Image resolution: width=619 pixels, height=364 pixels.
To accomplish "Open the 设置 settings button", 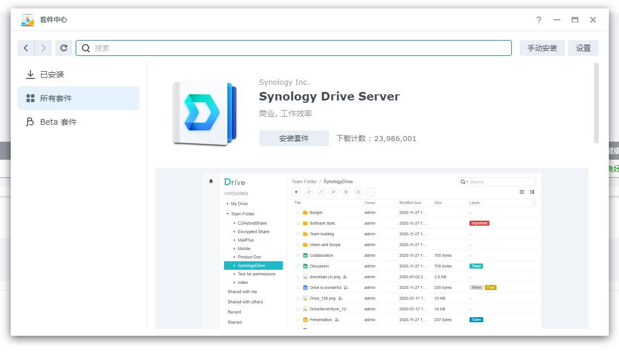I will click(x=583, y=48).
